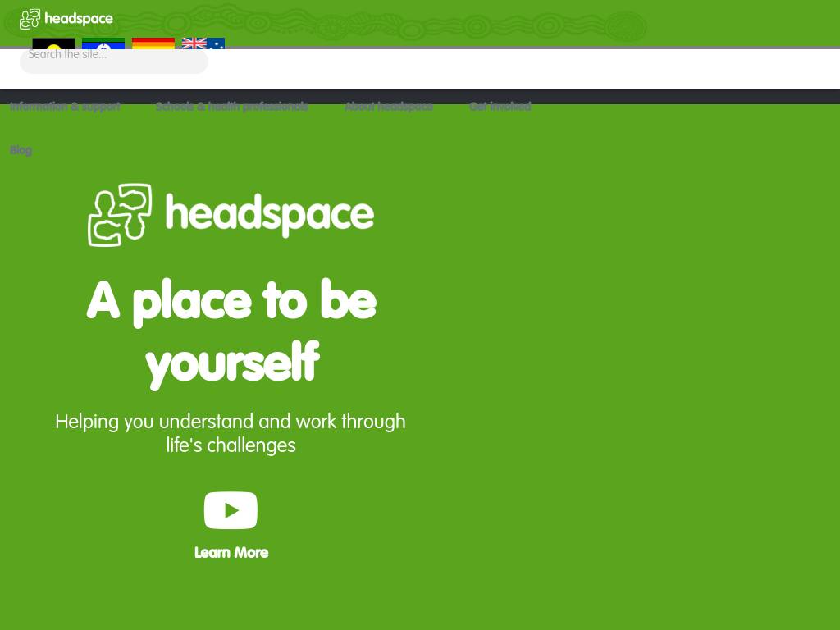
Task: Open the Get involved menu
Action: coord(500,106)
